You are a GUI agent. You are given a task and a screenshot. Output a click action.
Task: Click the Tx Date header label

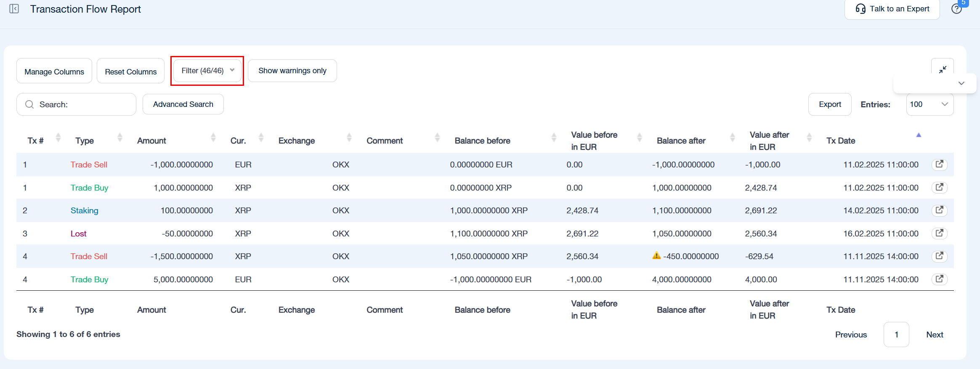[x=841, y=141]
